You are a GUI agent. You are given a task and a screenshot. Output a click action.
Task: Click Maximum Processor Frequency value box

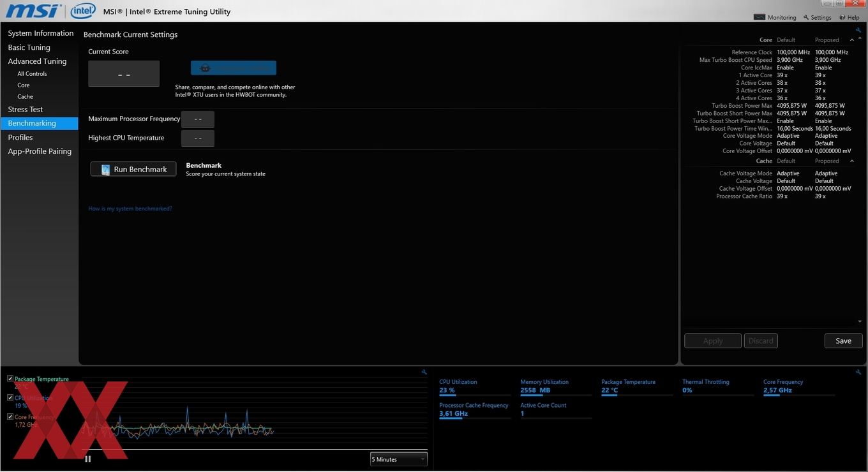click(198, 119)
